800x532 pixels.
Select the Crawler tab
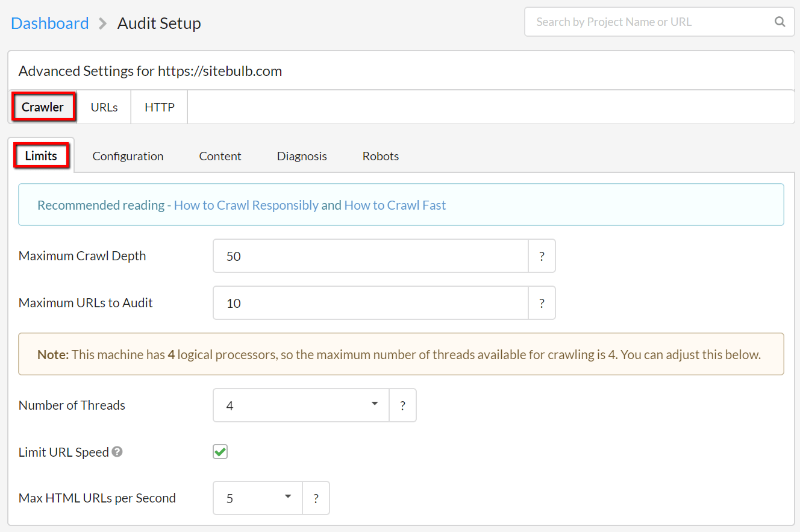[x=43, y=107]
